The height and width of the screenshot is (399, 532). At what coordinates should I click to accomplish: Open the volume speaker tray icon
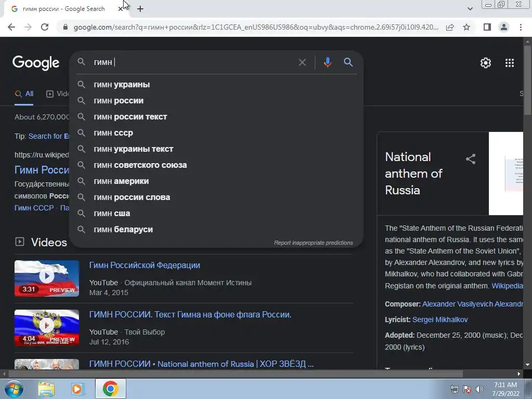(480, 389)
